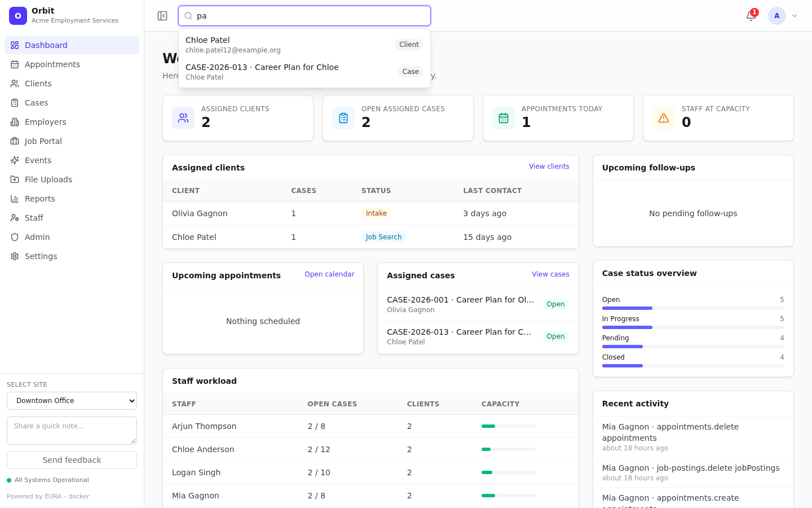
Task: Click the Orbit logo icon
Action: tap(18, 16)
